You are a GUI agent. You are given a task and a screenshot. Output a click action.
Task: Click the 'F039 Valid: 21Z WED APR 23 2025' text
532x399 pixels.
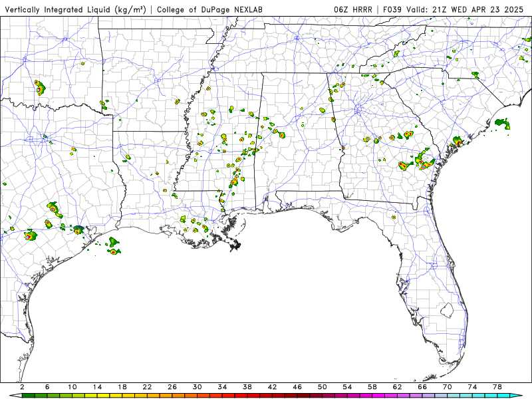point(454,10)
